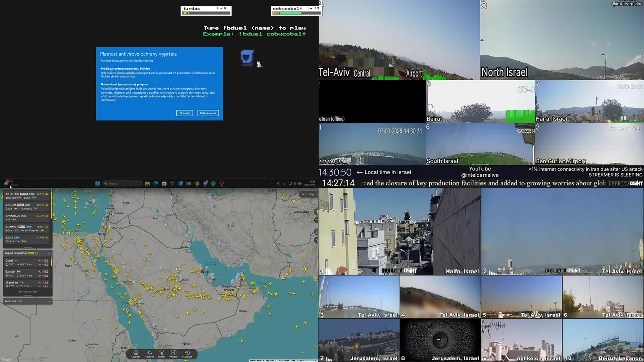This screenshot has width=644, height=362.
Task: Open Microsoft Edge from taskbar
Action: click(x=155, y=184)
